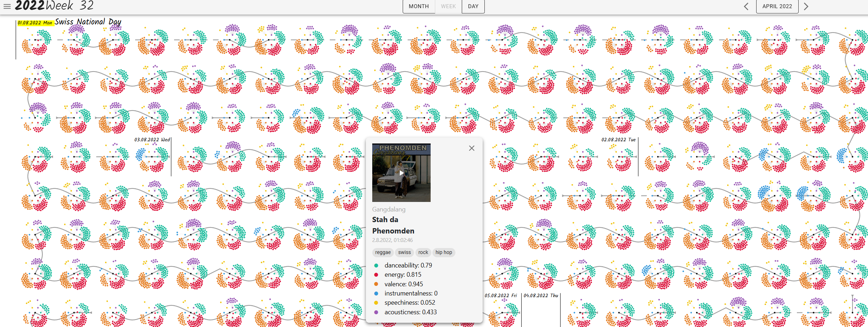
Task: Click the orange valence color dot
Action: click(x=376, y=284)
